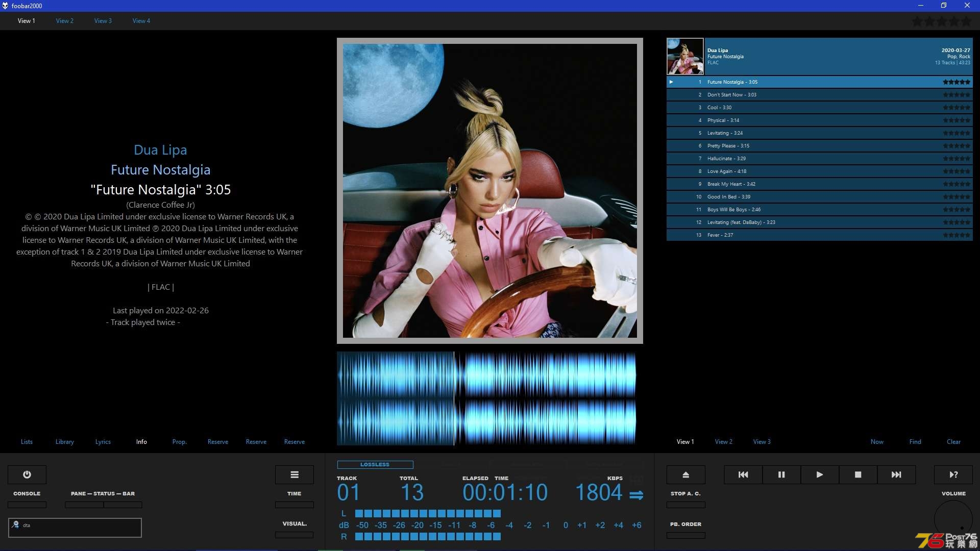Click the LOSSLESS indicator label
980x551 pixels.
coord(375,465)
